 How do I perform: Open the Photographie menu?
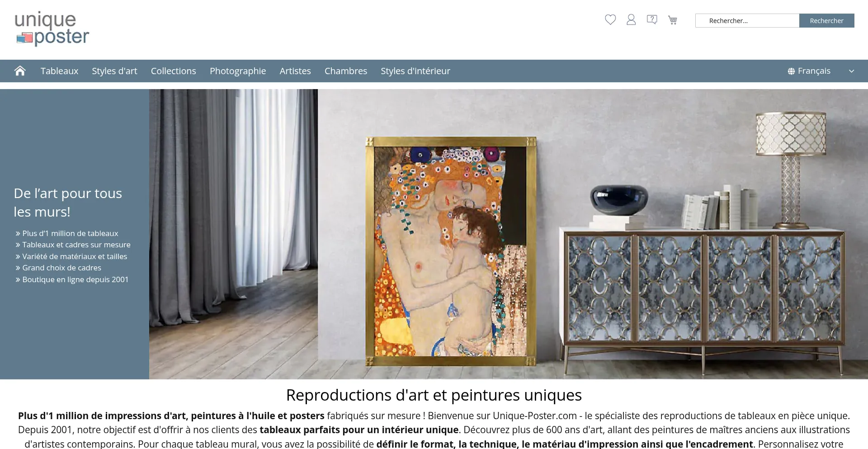point(238,71)
